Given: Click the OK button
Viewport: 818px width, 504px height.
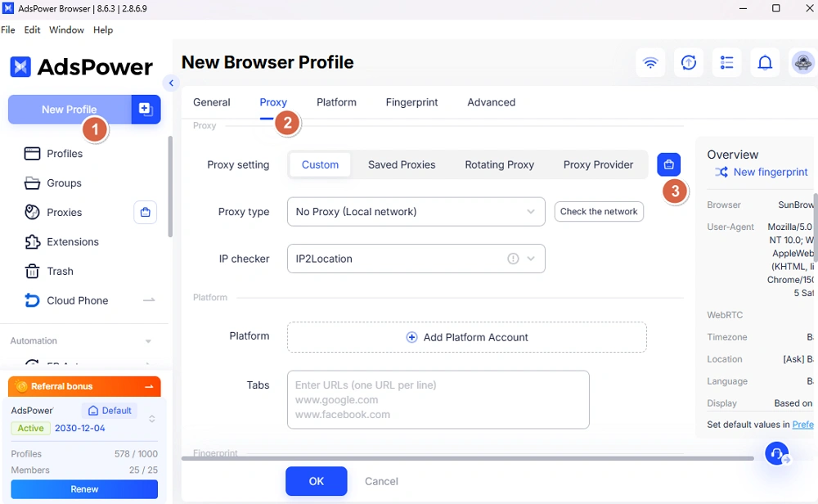Looking at the screenshot, I should (x=316, y=481).
